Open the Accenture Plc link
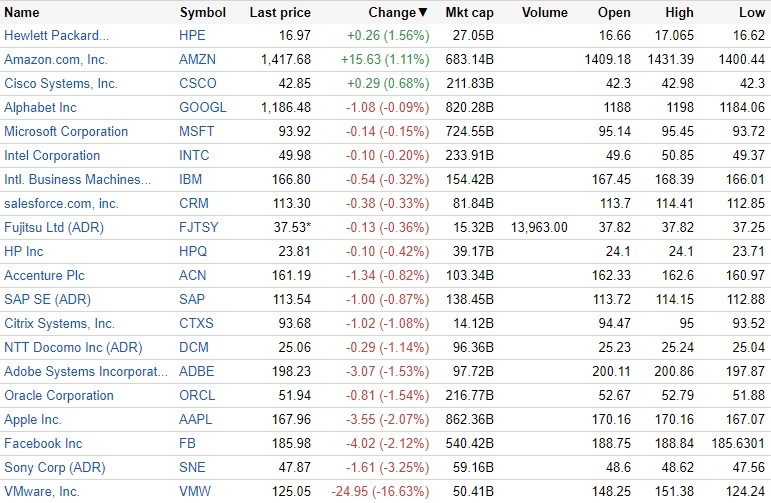The width and height of the screenshot is (771, 503). [44, 275]
